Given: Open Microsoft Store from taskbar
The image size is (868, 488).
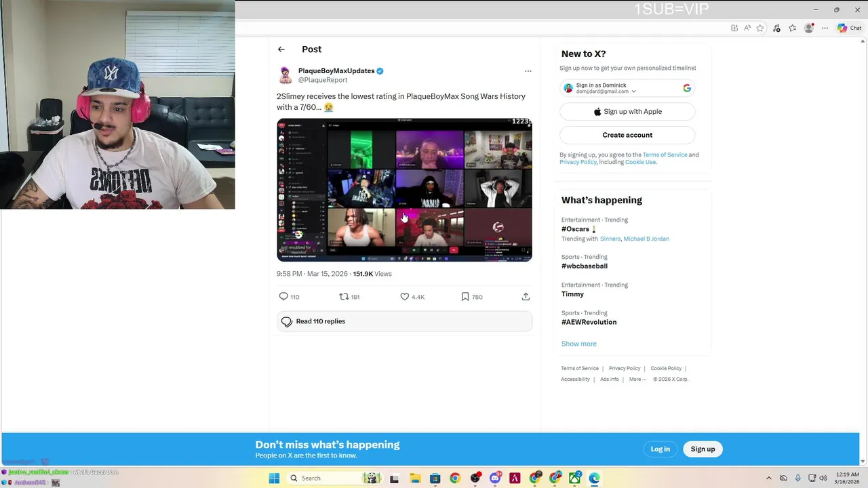Looking at the screenshot, I should point(435,479).
